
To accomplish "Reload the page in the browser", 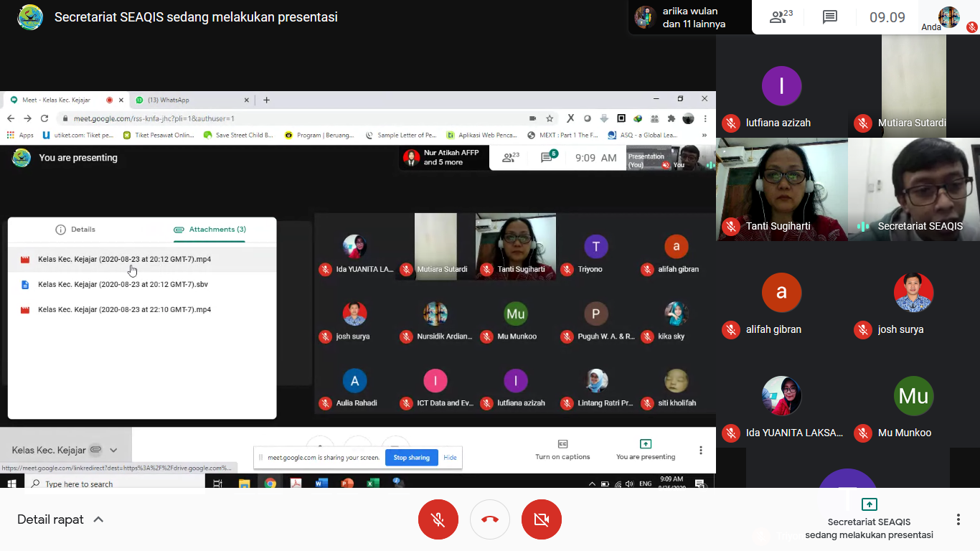I will click(44, 118).
